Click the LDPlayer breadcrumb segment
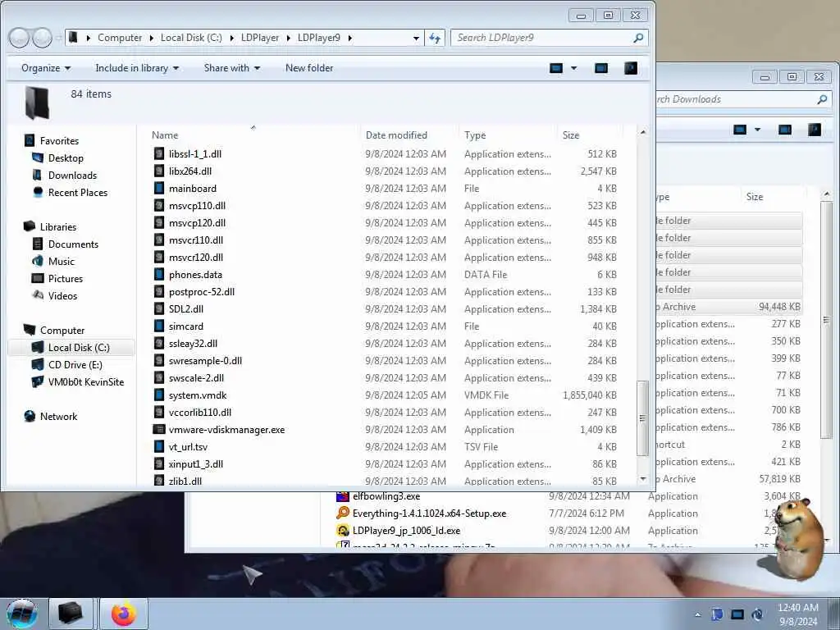840x630 pixels. (260, 38)
